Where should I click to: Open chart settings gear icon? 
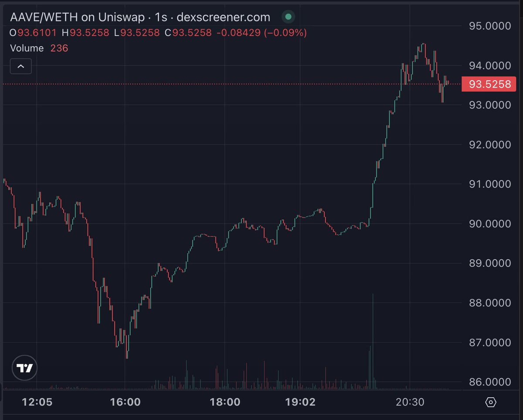[491, 402]
